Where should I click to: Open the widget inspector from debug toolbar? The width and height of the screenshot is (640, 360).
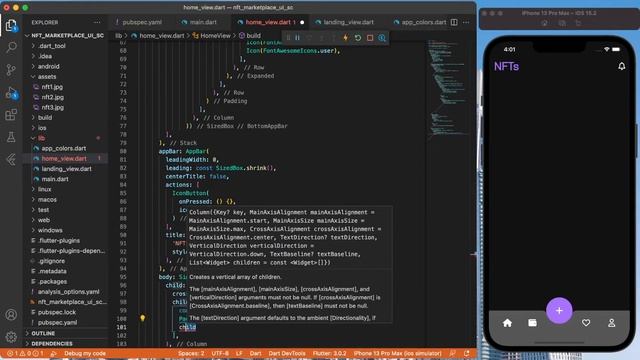click(382, 38)
